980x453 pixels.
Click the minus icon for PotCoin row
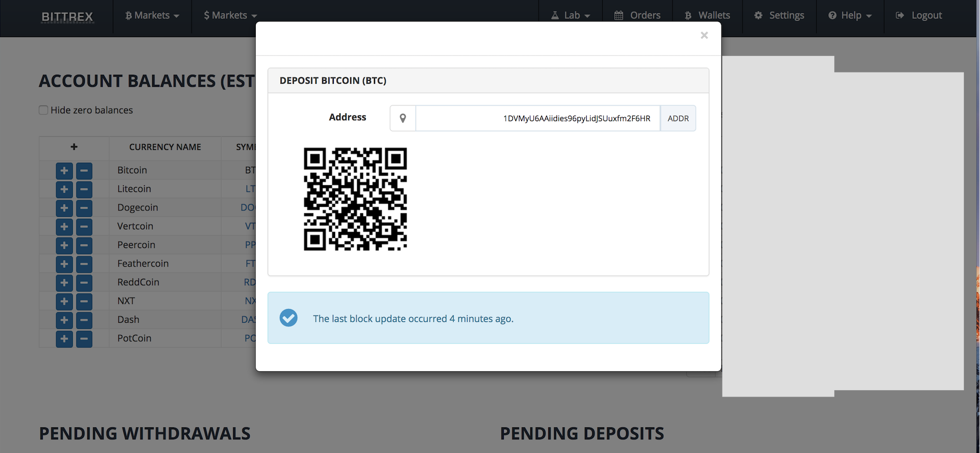[x=84, y=339]
